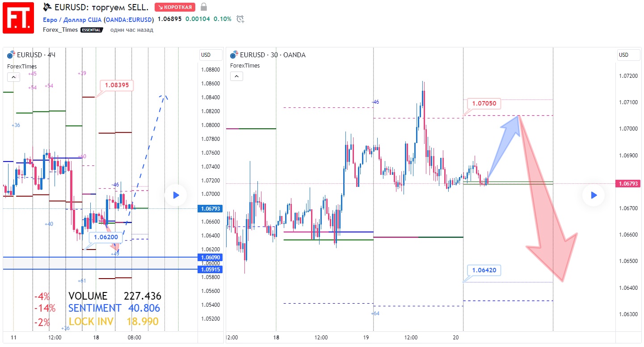This screenshot has height=347, width=644.
Task: Open the Forex_Times author profile link
Action: (60, 30)
